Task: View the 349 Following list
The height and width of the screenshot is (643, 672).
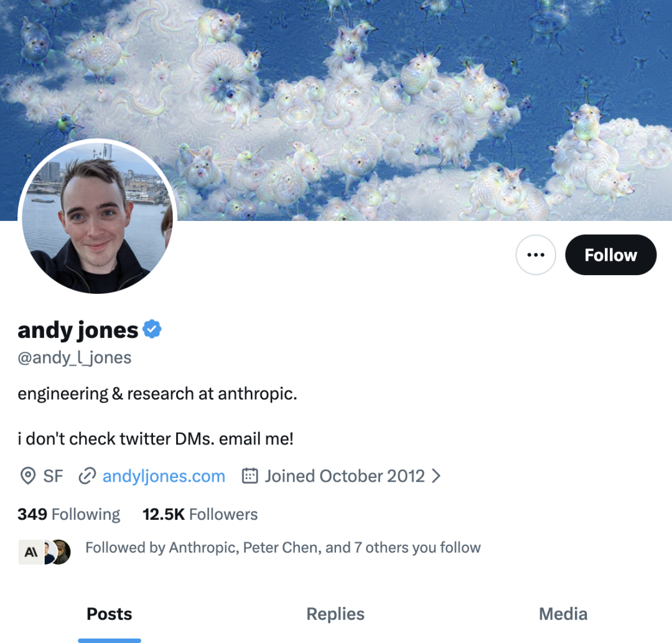Action: point(68,514)
